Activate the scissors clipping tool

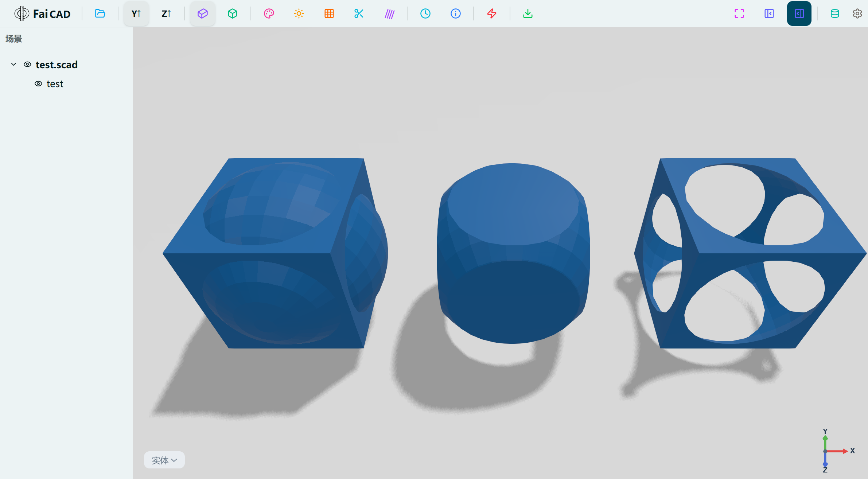point(359,13)
